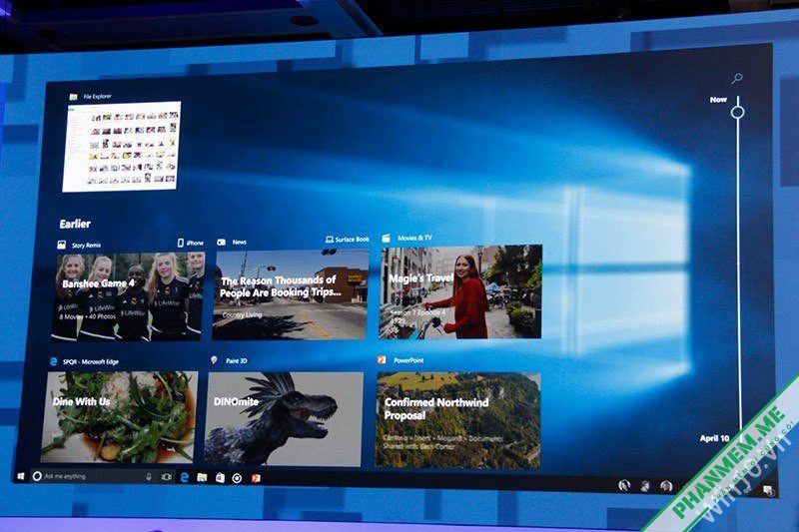Click the Movies & TV app icon
799x532 pixels.
click(x=387, y=238)
